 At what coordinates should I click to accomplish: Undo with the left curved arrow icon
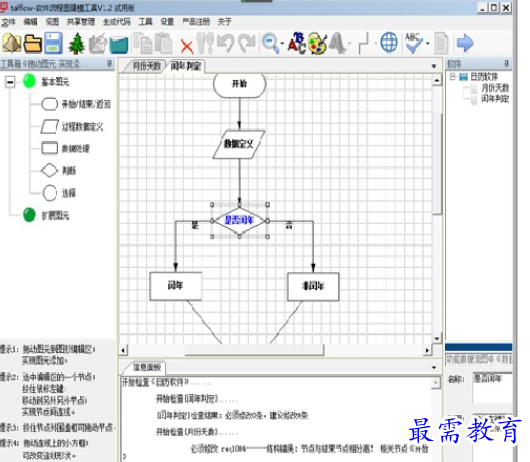[225, 43]
